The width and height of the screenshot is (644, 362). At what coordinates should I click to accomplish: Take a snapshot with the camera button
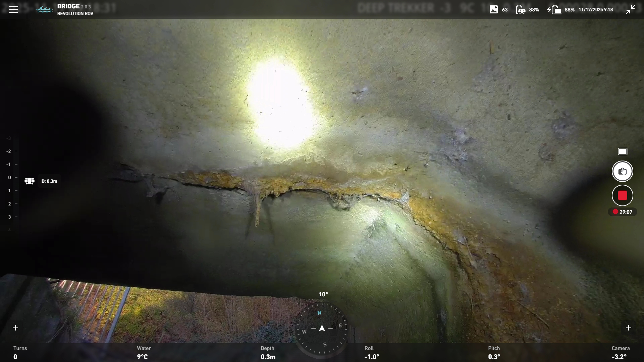(x=623, y=171)
